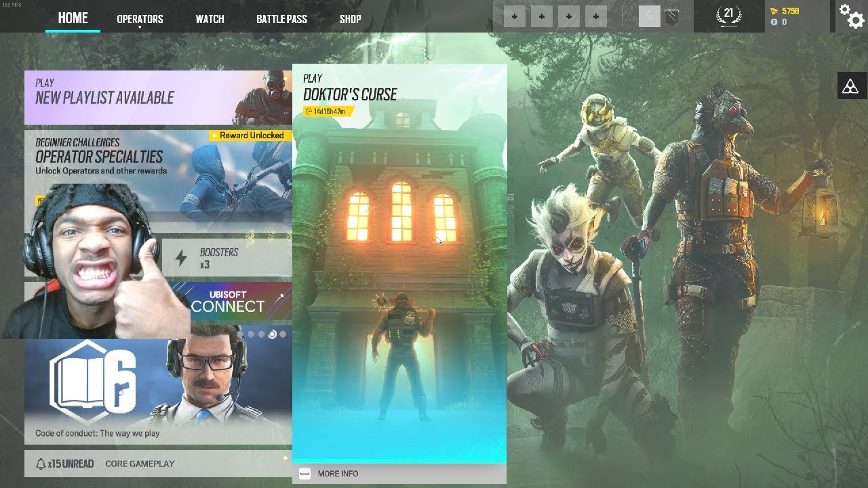
Task: Click the first empty squad slot plus
Action: coord(515,16)
